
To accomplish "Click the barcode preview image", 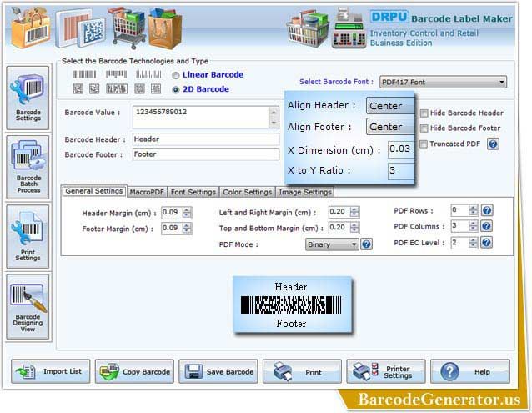I will [292, 305].
